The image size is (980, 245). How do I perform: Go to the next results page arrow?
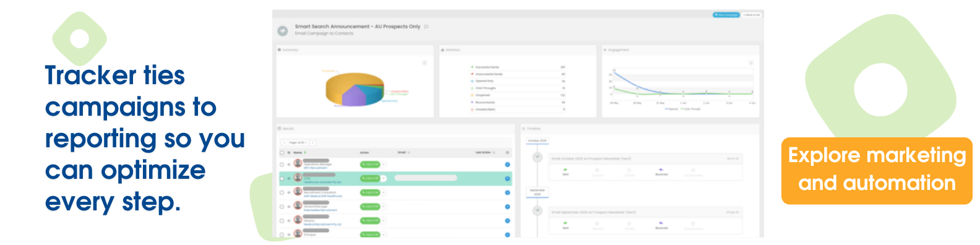[x=313, y=142]
